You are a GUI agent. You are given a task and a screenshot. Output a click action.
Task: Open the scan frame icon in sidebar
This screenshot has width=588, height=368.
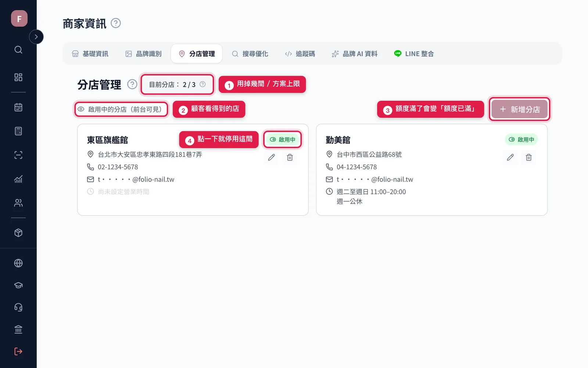[18, 155]
